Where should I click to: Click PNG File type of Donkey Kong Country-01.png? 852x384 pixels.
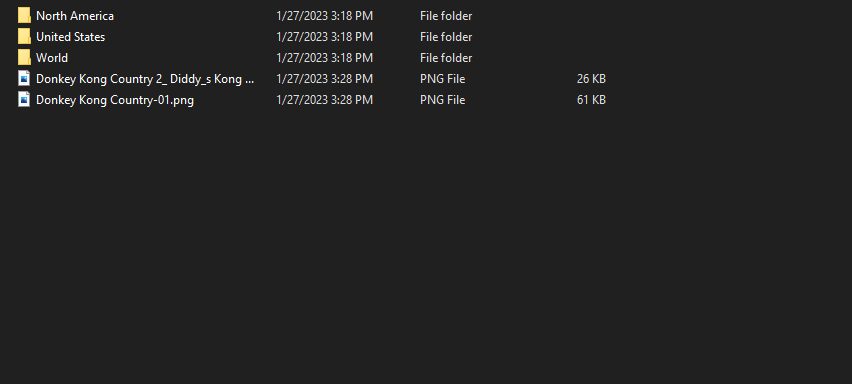pyautogui.click(x=442, y=100)
